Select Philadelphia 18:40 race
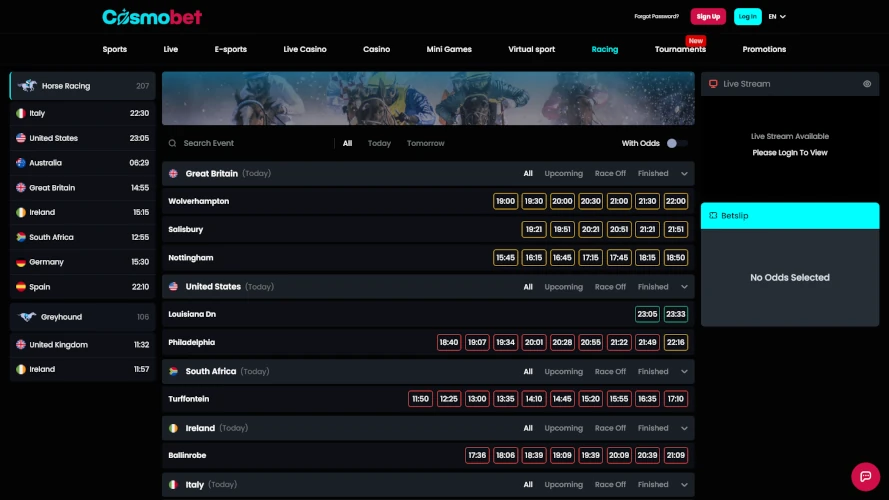This screenshot has height=500, width=889. click(448, 342)
